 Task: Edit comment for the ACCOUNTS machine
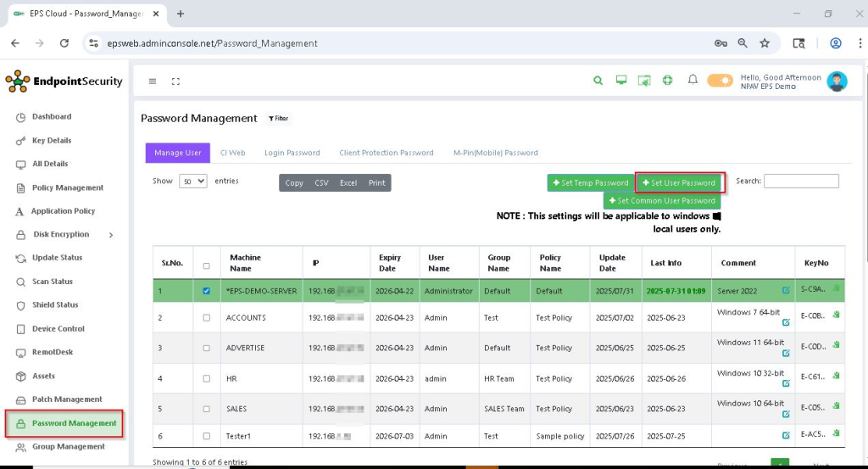pyautogui.click(x=786, y=322)
